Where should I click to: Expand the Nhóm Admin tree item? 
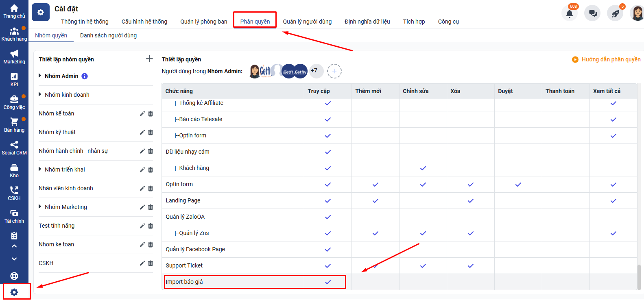tap(40, 76)
